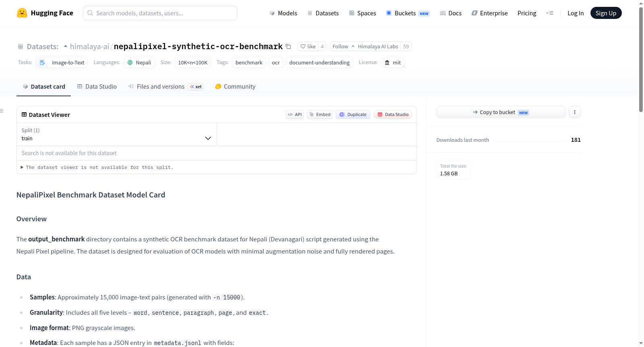Click the downloads count 181
The image size is (644, 347).
point(576,140)
